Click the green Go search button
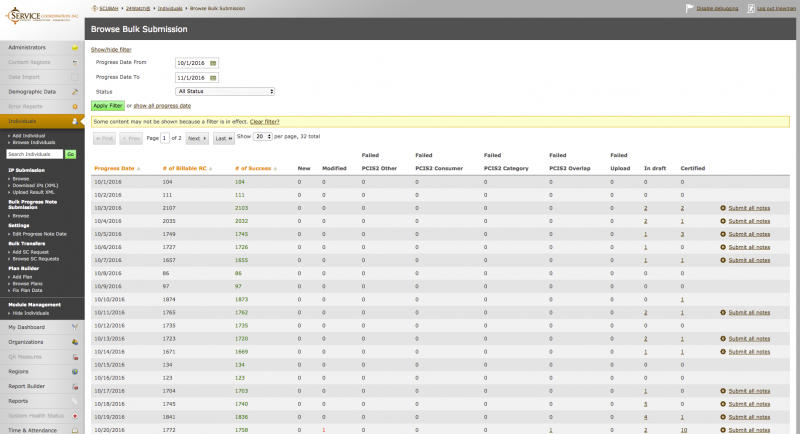Image resolution: width=800 pixels, height=434 pixels. pos(70,154)
